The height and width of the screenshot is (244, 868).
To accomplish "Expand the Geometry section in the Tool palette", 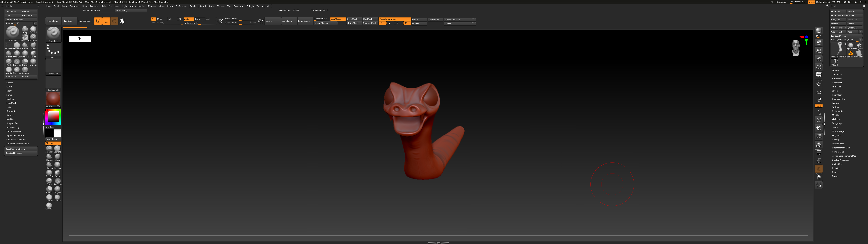I will coord(836,75).
